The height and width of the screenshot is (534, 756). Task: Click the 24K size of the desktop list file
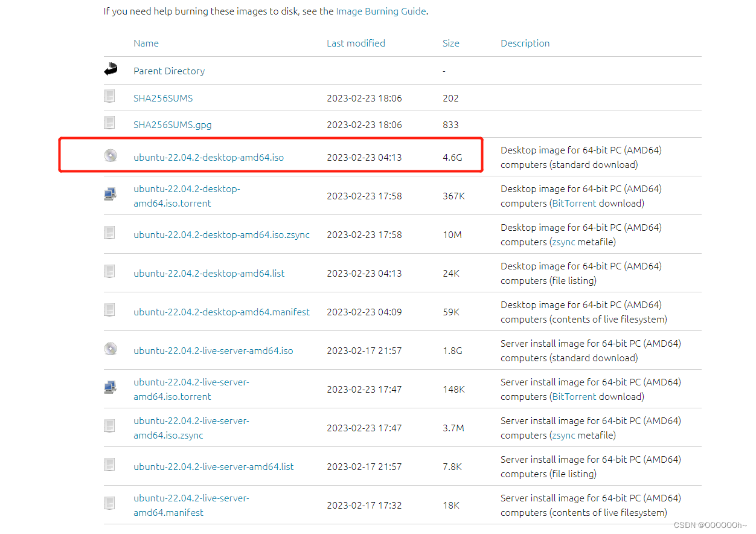click(x=451, y=274)
